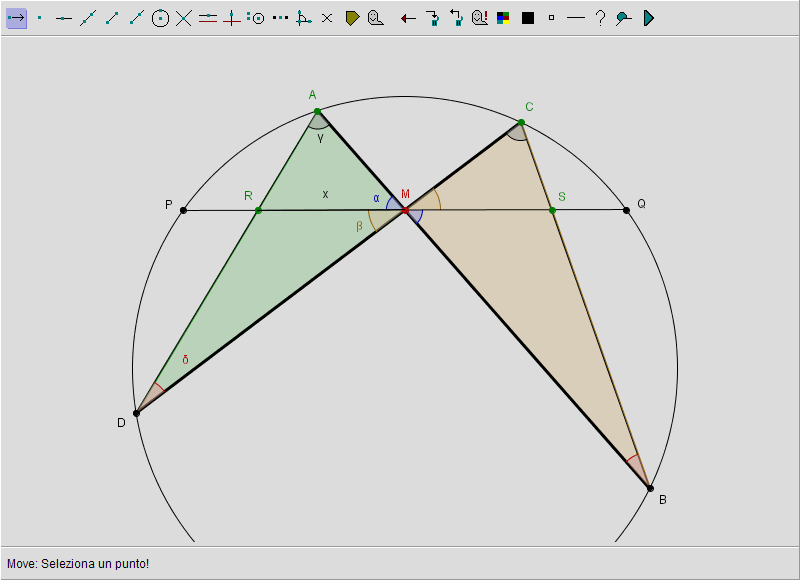
Task: Click the teal magnifier zoom icon
Action: (623, 18)
